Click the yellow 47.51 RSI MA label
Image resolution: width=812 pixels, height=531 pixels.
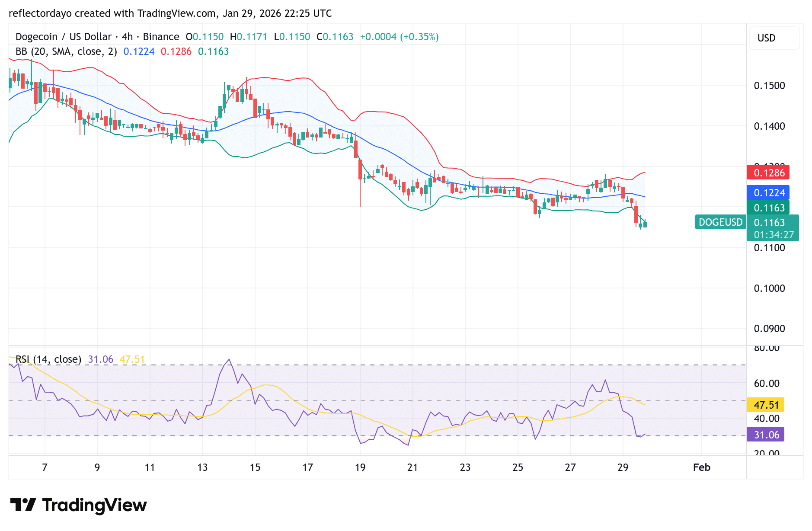765,405
